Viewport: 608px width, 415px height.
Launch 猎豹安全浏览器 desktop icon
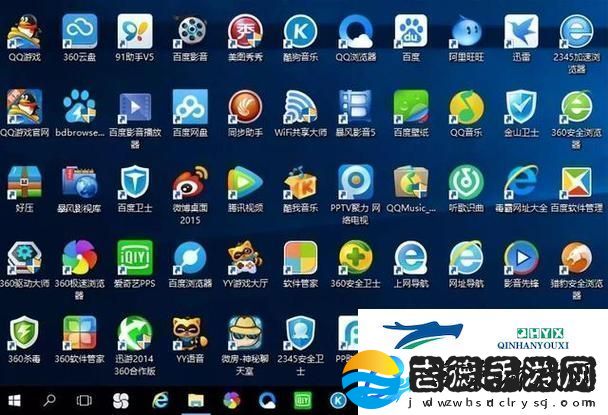pos(577,258)
